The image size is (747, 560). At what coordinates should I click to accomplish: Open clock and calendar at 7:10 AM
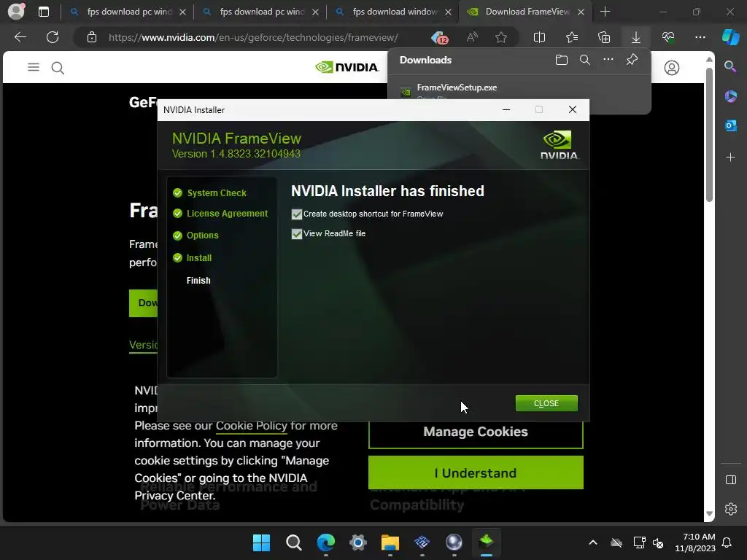(694, 542)
